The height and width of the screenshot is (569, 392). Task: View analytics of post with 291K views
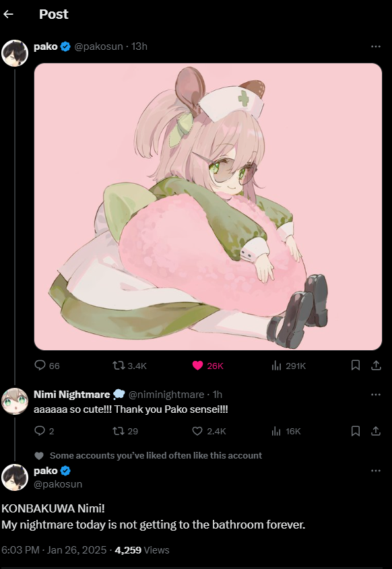coord(288,366)
